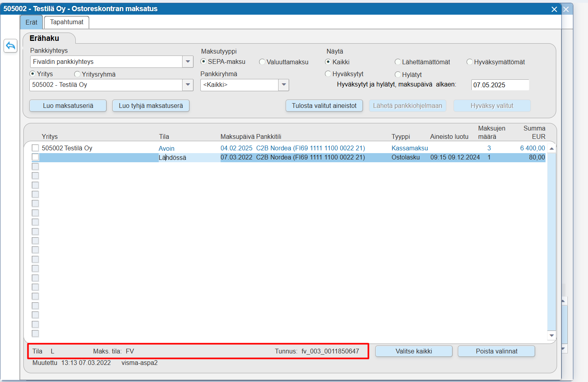
Task: Click the 09:15 09.12.2024 aineisto luotu cell
Action: pos(455,157)
